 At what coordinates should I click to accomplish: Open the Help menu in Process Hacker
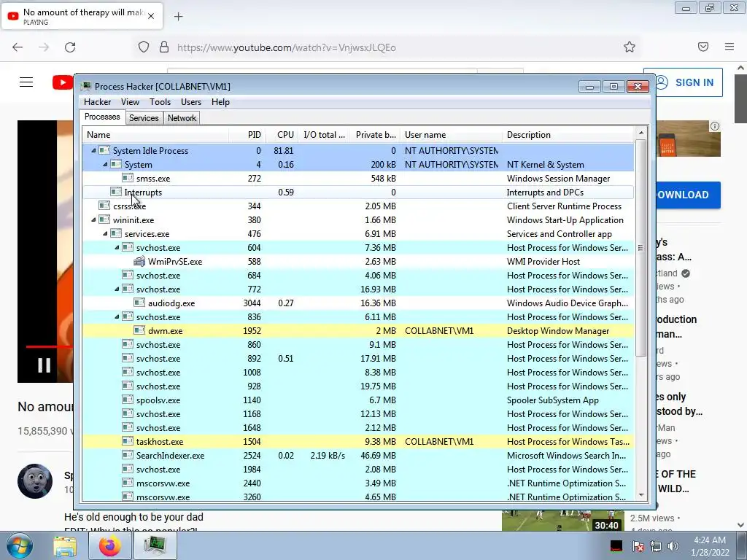(220, 102)
